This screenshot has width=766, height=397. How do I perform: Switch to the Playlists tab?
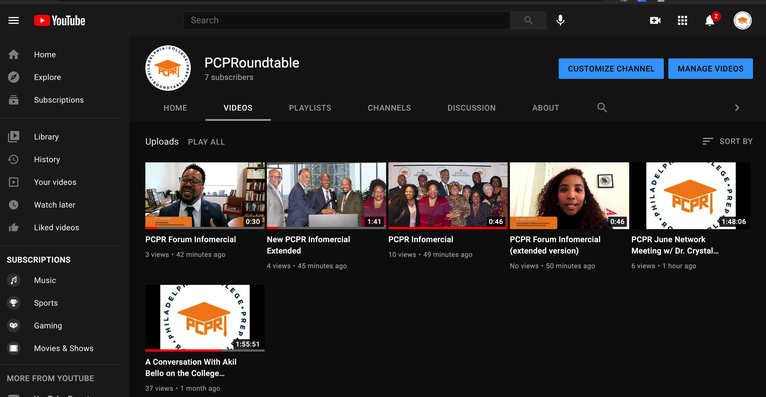310,108
